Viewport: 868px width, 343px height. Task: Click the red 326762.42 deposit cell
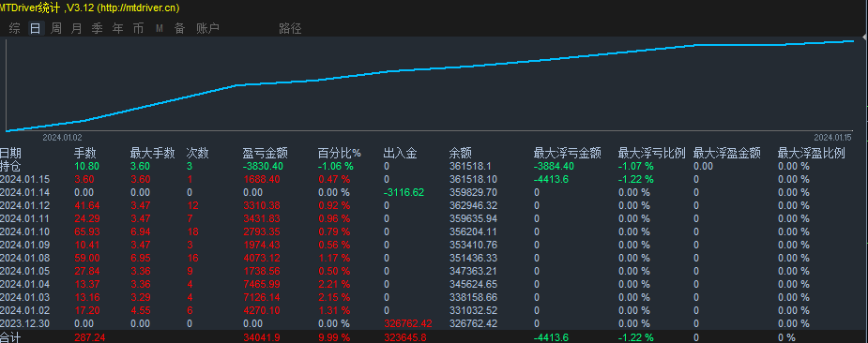pyautogui.click(x=408, y=323)
